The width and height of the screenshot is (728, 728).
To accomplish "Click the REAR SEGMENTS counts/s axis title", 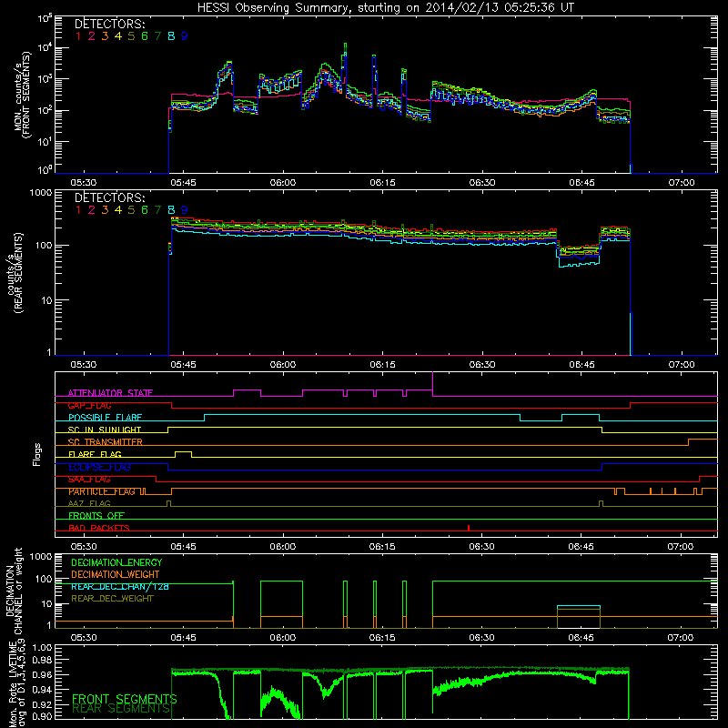I will [x=14, y=273].
